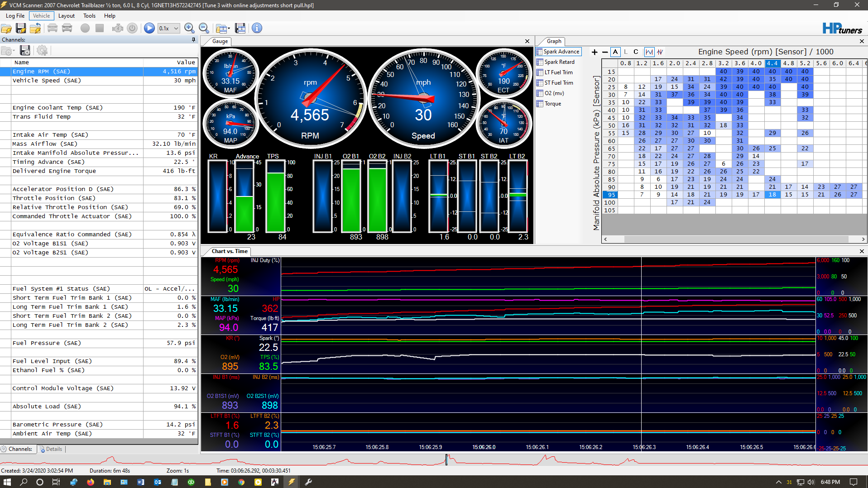
Task: Close the Gauge panel
Action: click(x=527, y=41)
